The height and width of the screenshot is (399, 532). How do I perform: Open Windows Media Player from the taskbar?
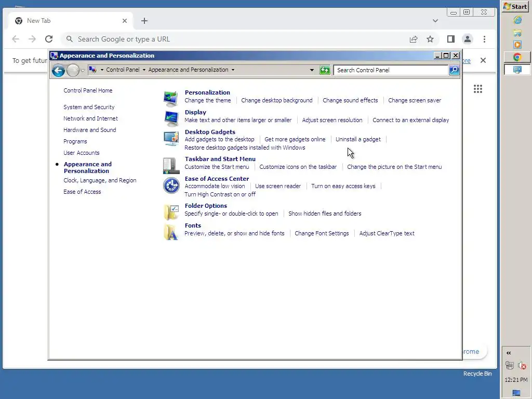(517, 45)
